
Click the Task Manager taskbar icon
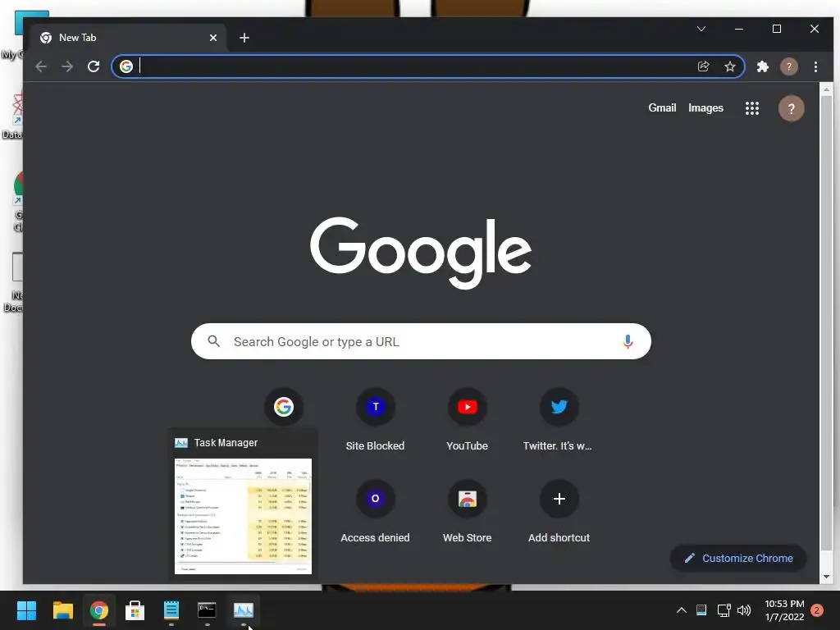click(243, 610)
